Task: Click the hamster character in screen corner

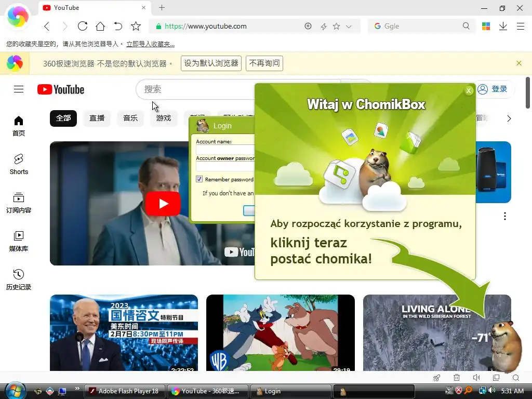Action: (x=506, y=347)
